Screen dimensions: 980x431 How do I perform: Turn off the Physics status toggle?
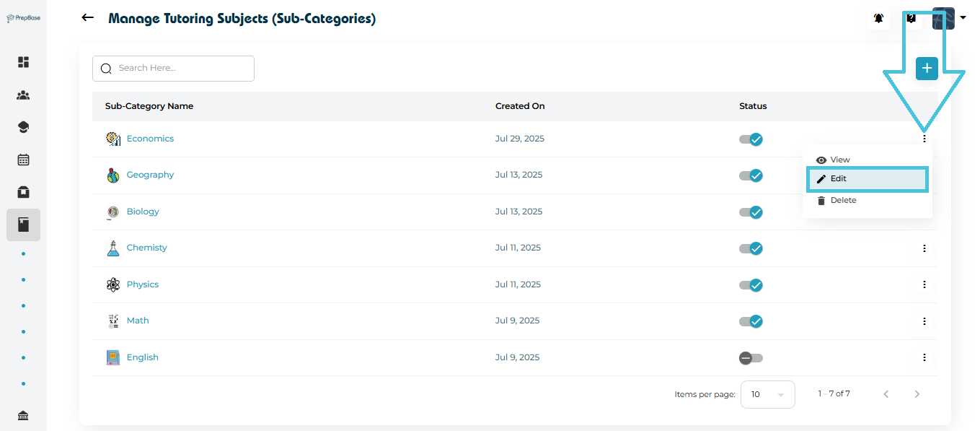tap(751, 285)
